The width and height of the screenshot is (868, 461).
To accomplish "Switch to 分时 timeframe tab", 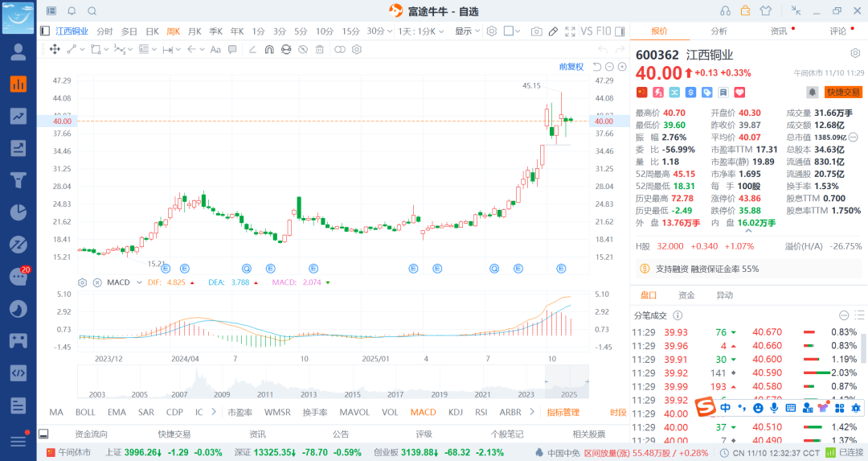I will [104, 31].
